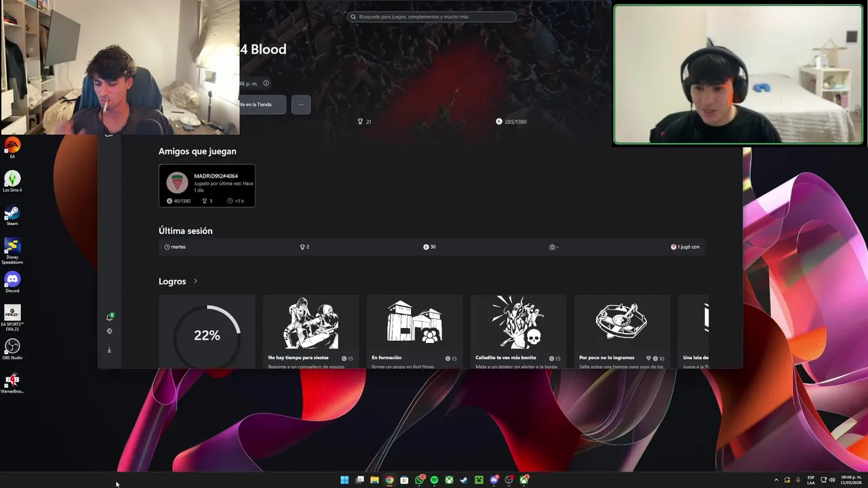Open File Explorer from the taskbar
Screen dimensions: 868x488
[374, 480]
